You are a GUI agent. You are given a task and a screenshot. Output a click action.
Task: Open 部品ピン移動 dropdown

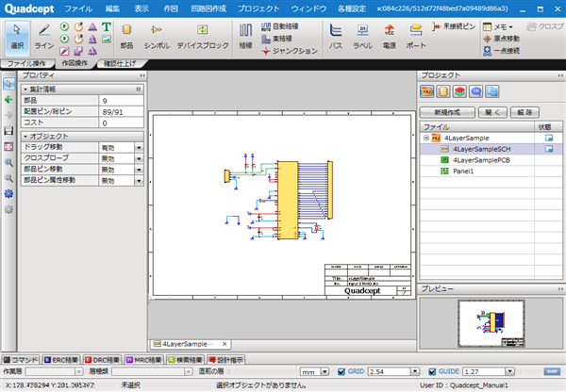139,170
